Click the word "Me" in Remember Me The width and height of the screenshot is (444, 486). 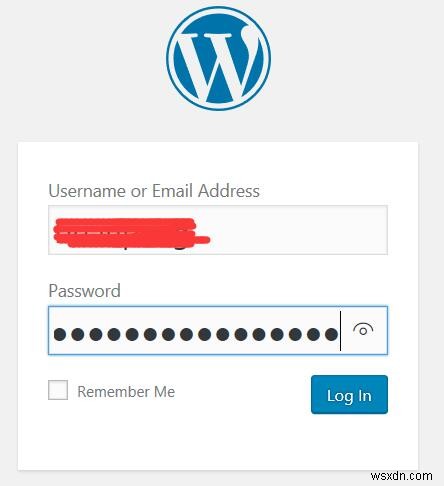click(165, 392)
